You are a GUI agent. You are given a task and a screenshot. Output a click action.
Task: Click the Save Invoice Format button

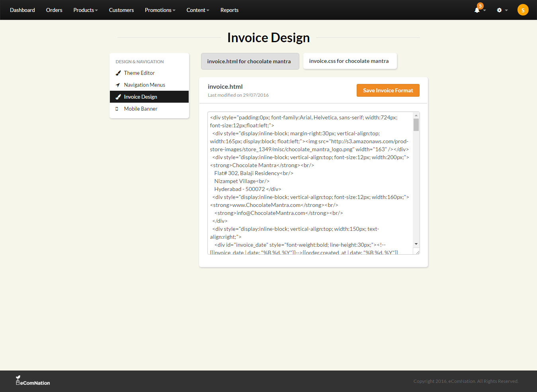(x=388, y=90)
